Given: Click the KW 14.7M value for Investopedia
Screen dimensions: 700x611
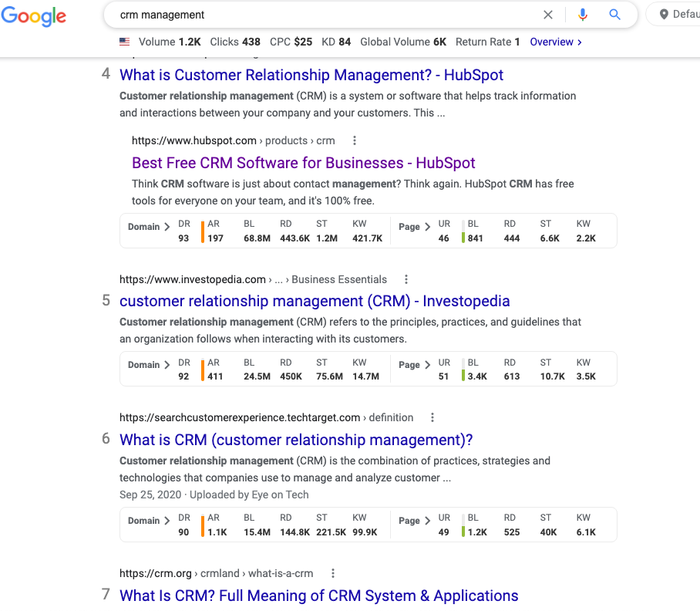Looking at the screenshot, I should pyautogui.click(x=365, y=376).
